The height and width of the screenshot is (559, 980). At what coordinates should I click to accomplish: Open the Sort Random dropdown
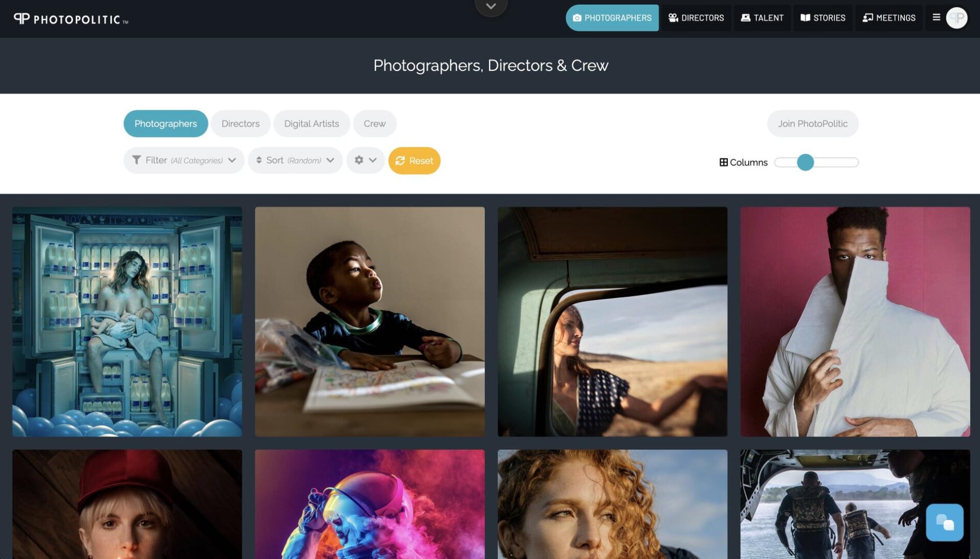tap(295, 160)
